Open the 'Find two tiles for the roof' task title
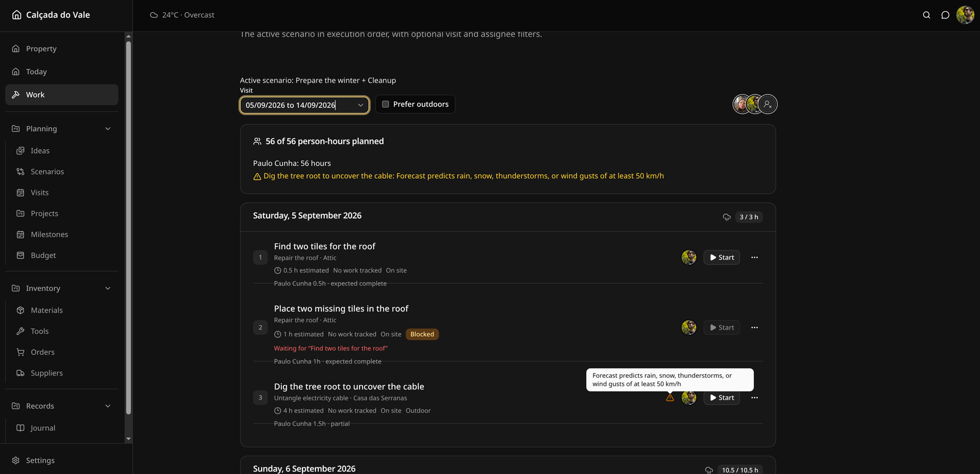This screenshot has width=980, height=474. [325, 246]
